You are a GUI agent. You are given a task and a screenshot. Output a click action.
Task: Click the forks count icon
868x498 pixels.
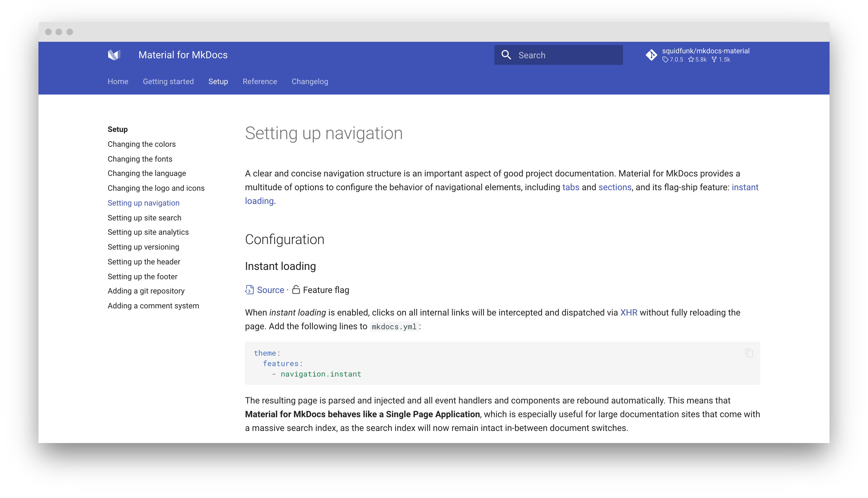(x=714, y=60)
